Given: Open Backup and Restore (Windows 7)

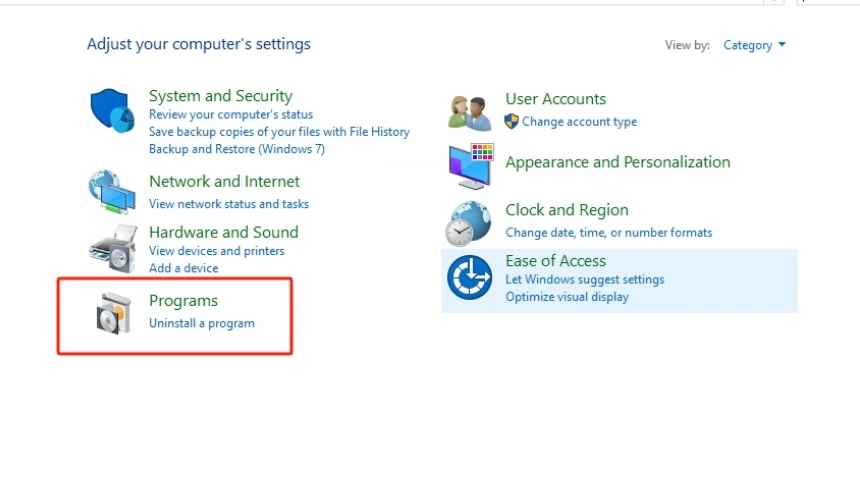Looking at the screenshot, I should 236,149.
